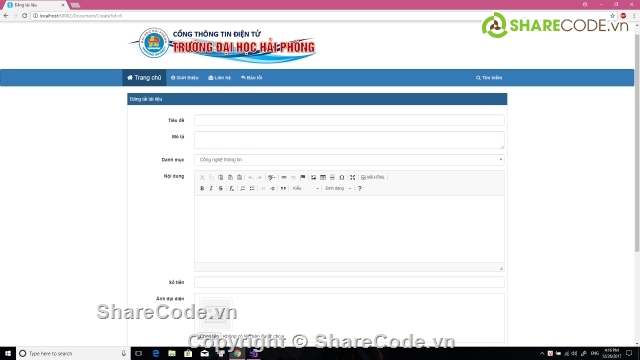Switch editor to Mã HTML source view
Screen dimensions: 640x360
[x=373, y=177]
